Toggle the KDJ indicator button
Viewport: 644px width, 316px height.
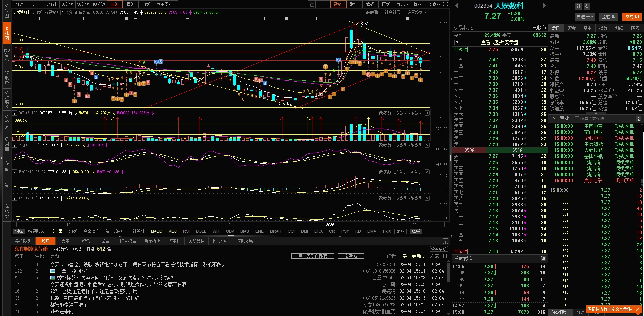pyautogui.click(x=172, y=231)
